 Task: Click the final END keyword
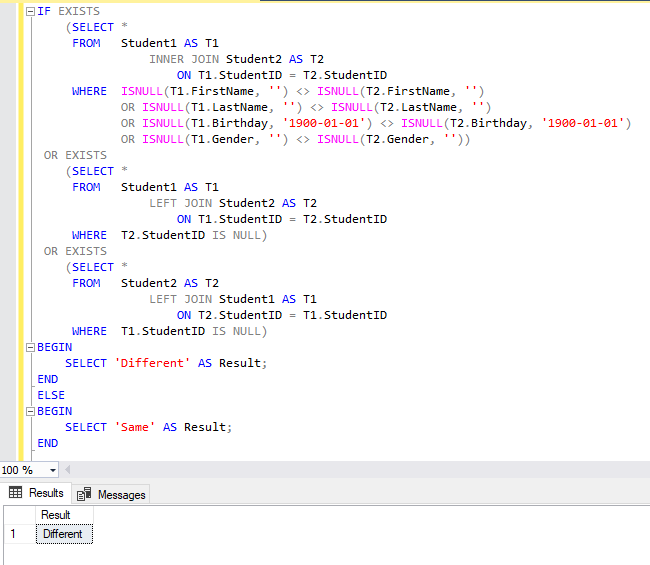point(48,443)
